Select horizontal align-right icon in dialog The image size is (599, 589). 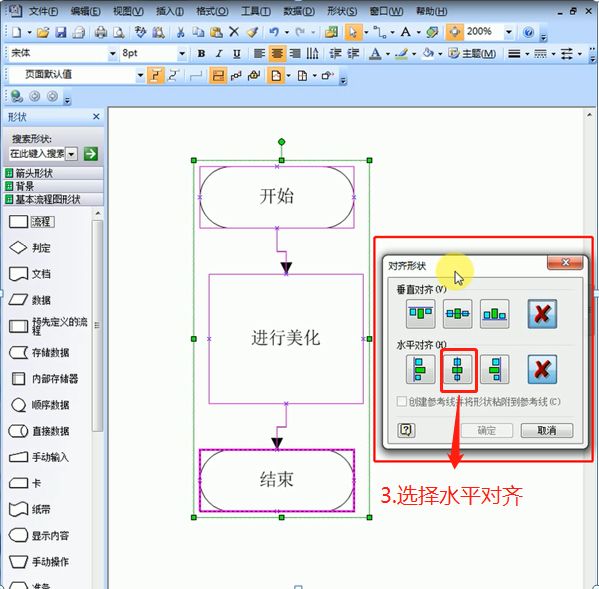click(495, 370)
